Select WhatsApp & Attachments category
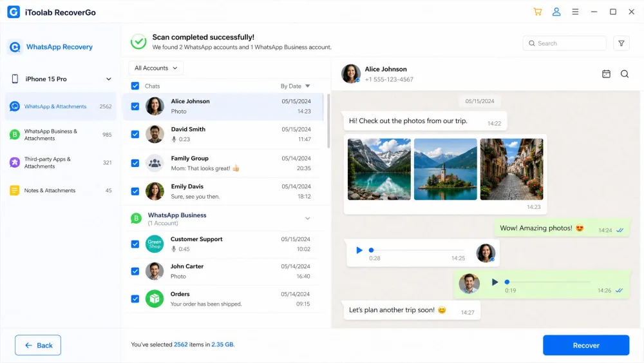This screenshot has height=363, width=644. pos(61,106)
